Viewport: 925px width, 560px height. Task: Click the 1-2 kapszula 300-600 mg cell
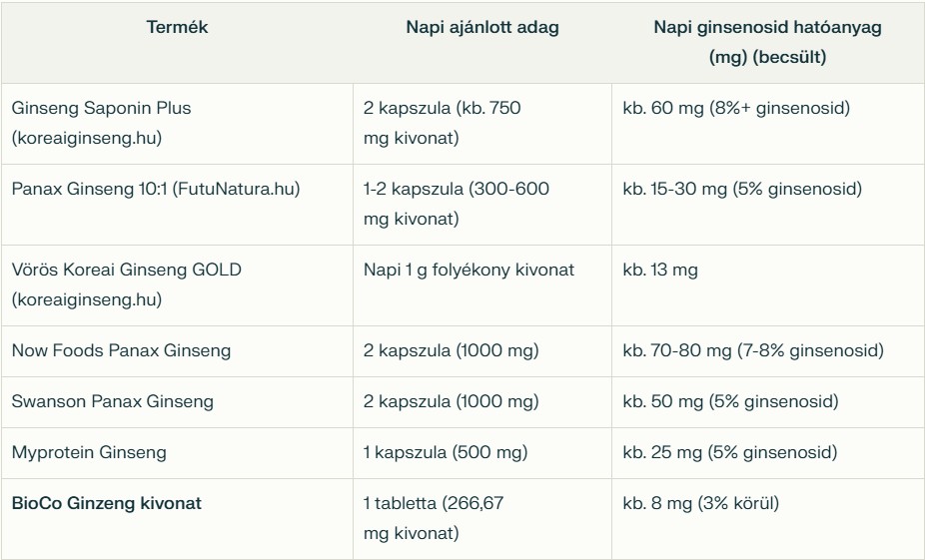point(456,204)
